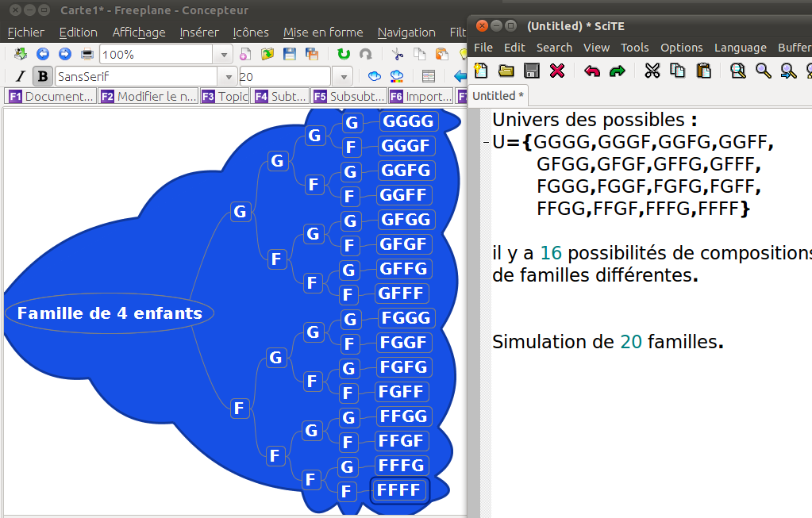Select the Famille de 4 enfants root node
This screenshot has width=812, height=518.
click(110, 313)
